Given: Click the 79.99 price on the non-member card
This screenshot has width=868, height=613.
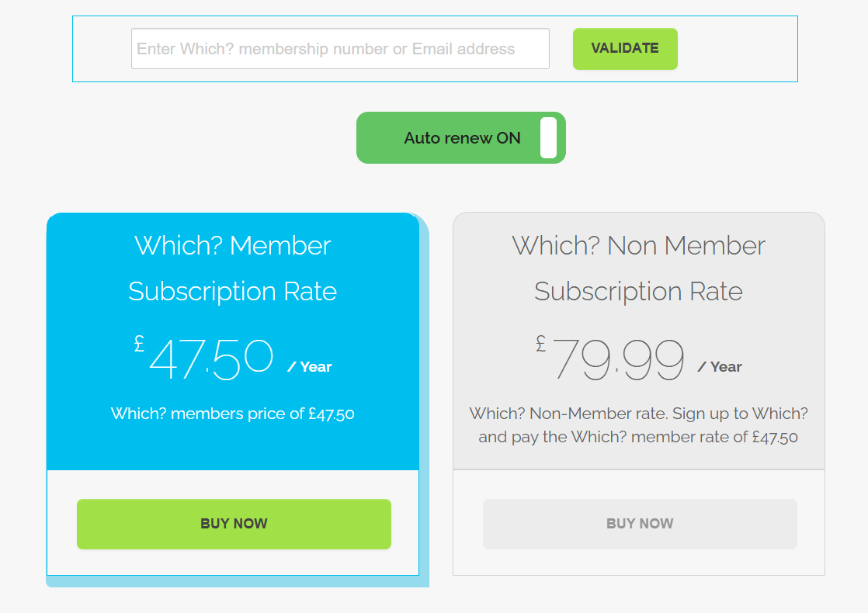Looking at the screenshot, I should point(619,359).
